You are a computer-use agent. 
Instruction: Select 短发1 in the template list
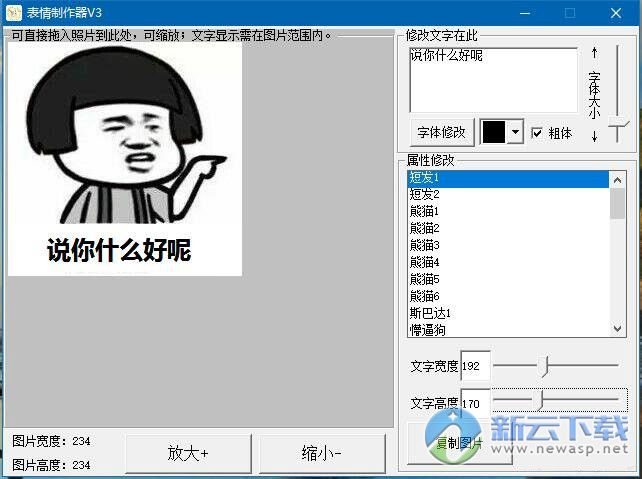pos(508,178)
